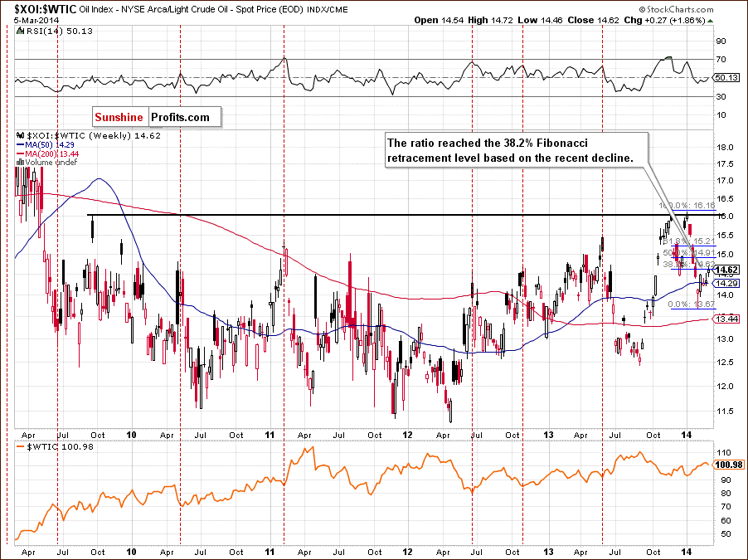Screen dimensions: 748x560
Task: Click the red Sunshine logo text
Action: point(119,118)
